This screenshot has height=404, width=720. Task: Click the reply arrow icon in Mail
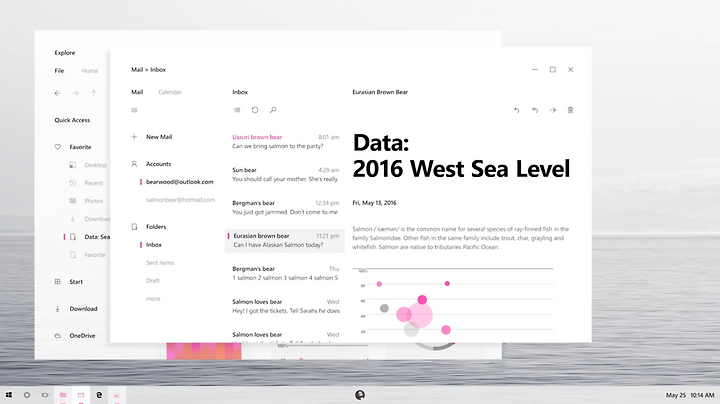click(x=517, y=110)
